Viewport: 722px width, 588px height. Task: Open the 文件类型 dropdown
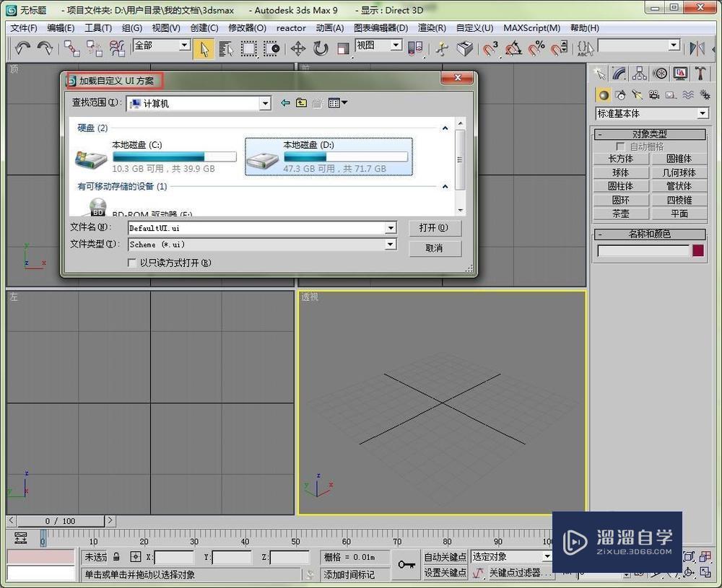point(390,245)
